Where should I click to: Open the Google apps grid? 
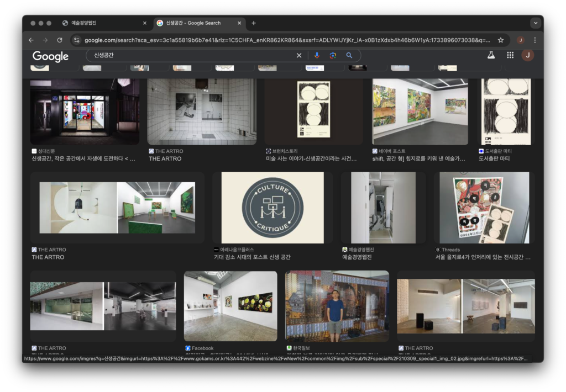510,55
